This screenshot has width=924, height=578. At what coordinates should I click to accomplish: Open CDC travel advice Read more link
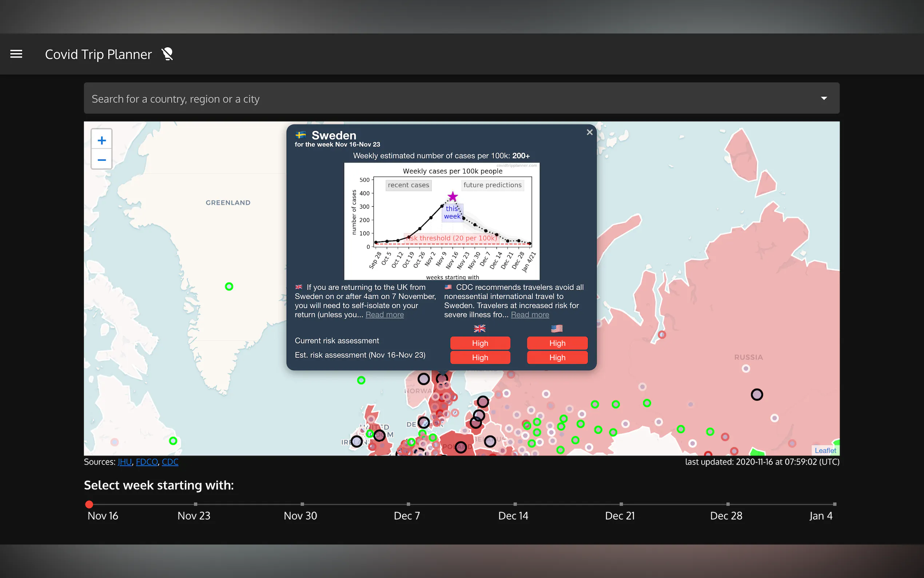[x=530, y=314]
